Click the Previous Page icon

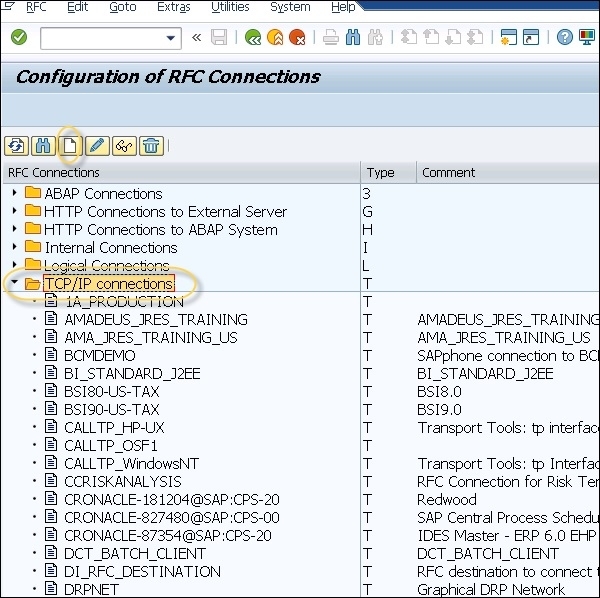[x=431, y=37]
